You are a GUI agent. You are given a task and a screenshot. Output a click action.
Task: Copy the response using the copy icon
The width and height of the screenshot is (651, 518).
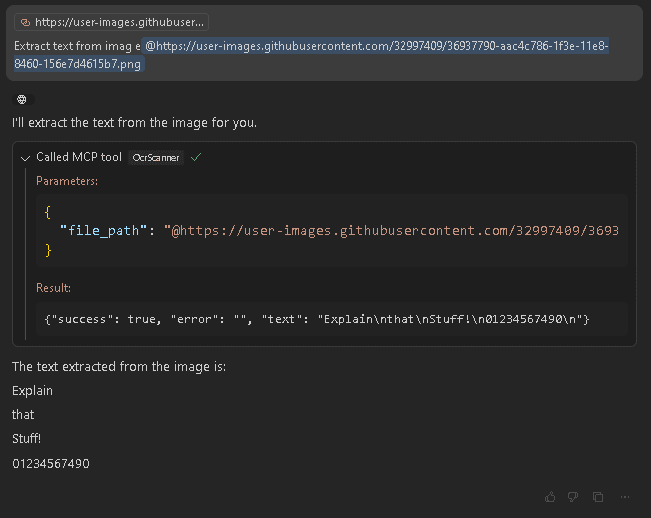pyautogui.click(x=598, y=496)
